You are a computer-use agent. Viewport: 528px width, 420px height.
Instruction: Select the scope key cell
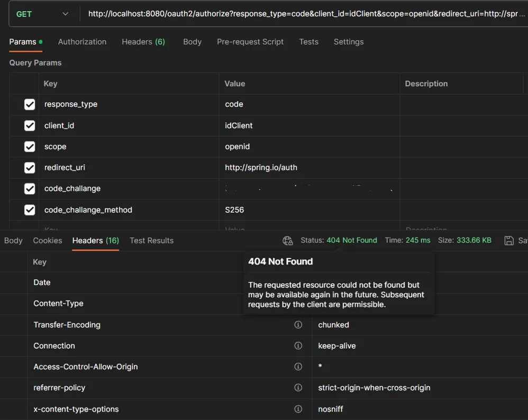pyautogui.click(x=129, y=147)
